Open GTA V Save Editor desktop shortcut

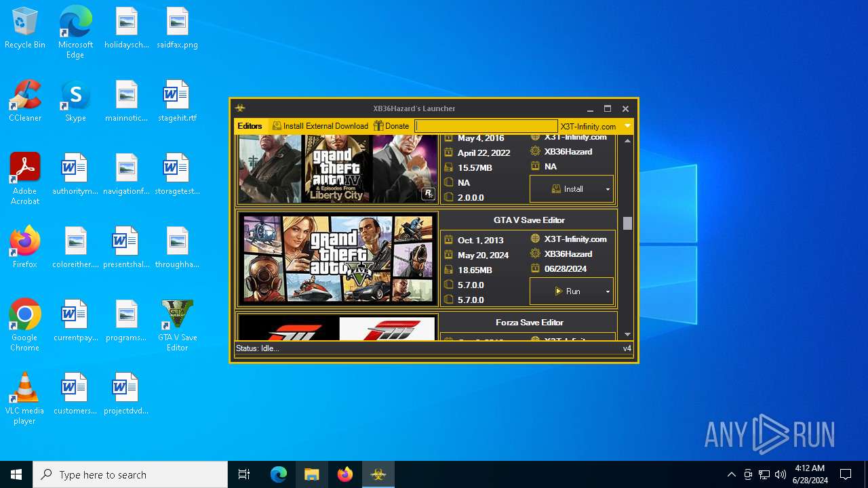click(x=177, y=326)
